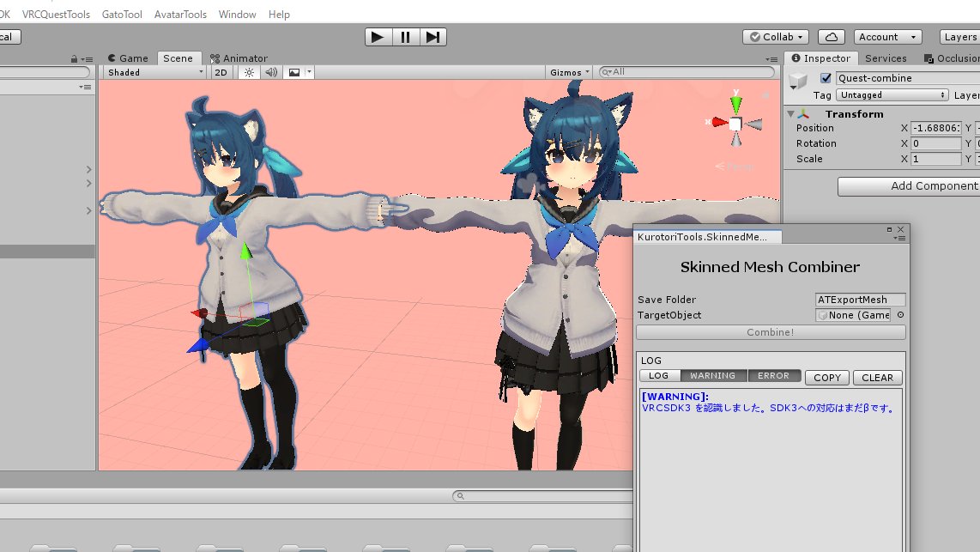Open the Account dropdown
The width and height of the screenshot is (980, 552).
click(x=887, y=37)
